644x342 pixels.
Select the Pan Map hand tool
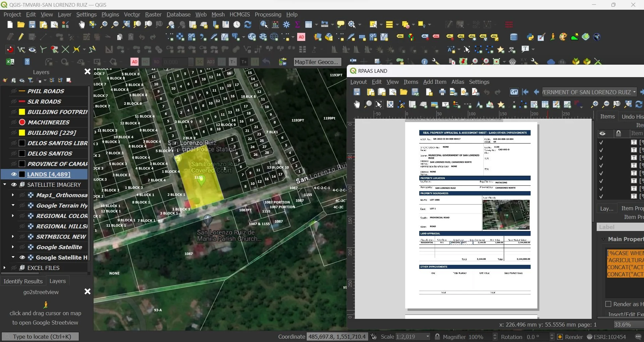click(82, 25)
